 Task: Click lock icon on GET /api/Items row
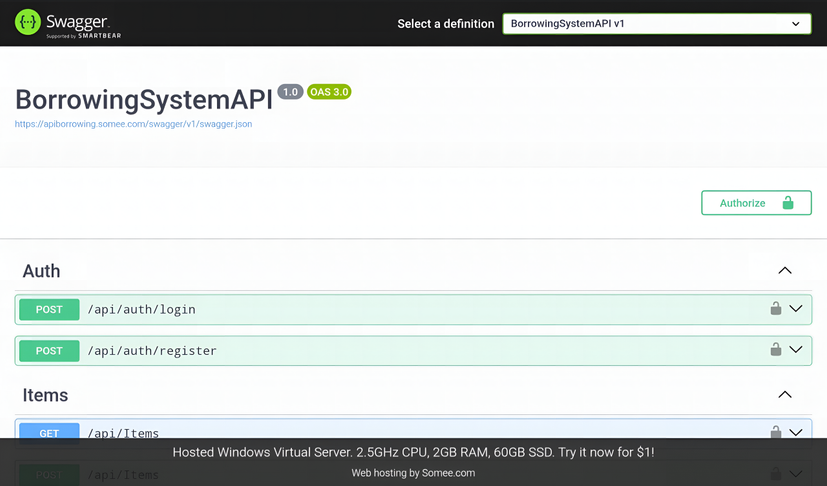pos(775,432)
